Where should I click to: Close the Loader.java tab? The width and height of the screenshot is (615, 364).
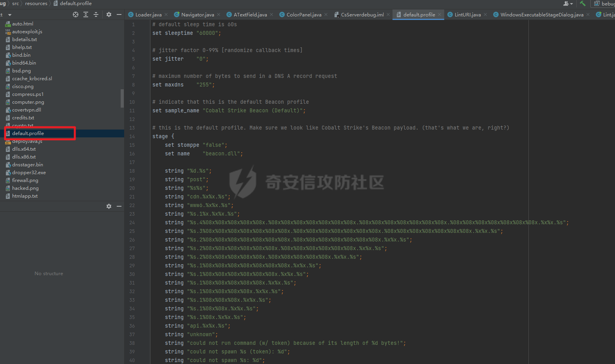(166, 15)
